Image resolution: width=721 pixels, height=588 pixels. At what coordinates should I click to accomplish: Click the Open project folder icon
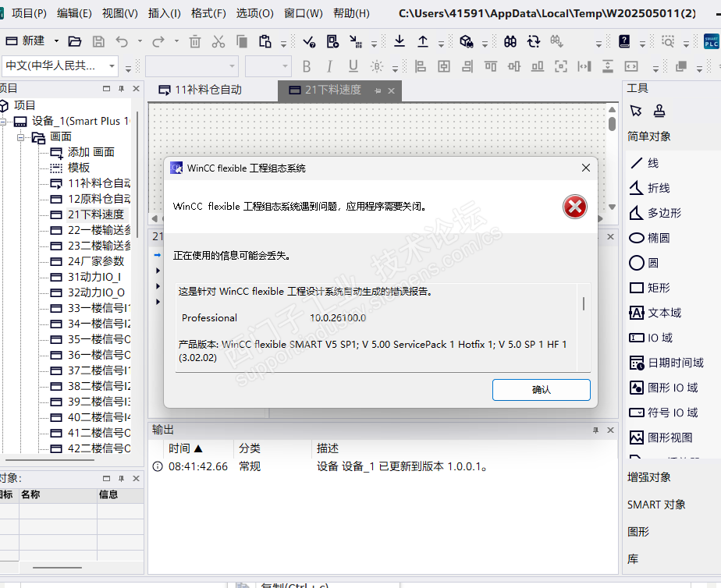74,42
